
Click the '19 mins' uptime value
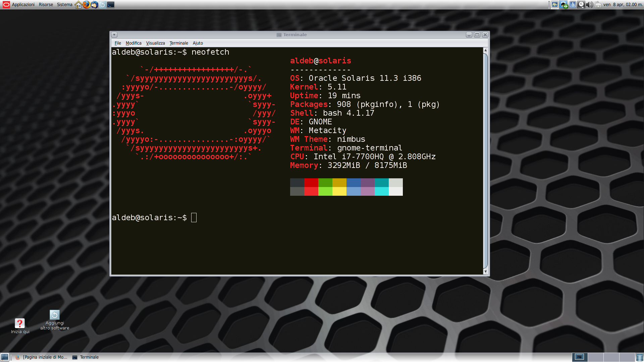click(x=344, y=96)
